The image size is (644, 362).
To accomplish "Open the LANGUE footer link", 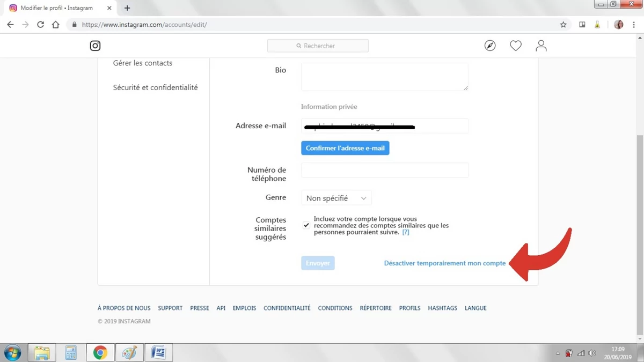I will tap(475, 308).
